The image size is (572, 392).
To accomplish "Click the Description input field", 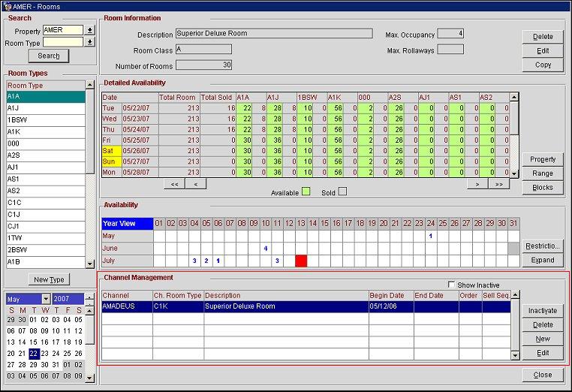I will [x=273, y=34].
